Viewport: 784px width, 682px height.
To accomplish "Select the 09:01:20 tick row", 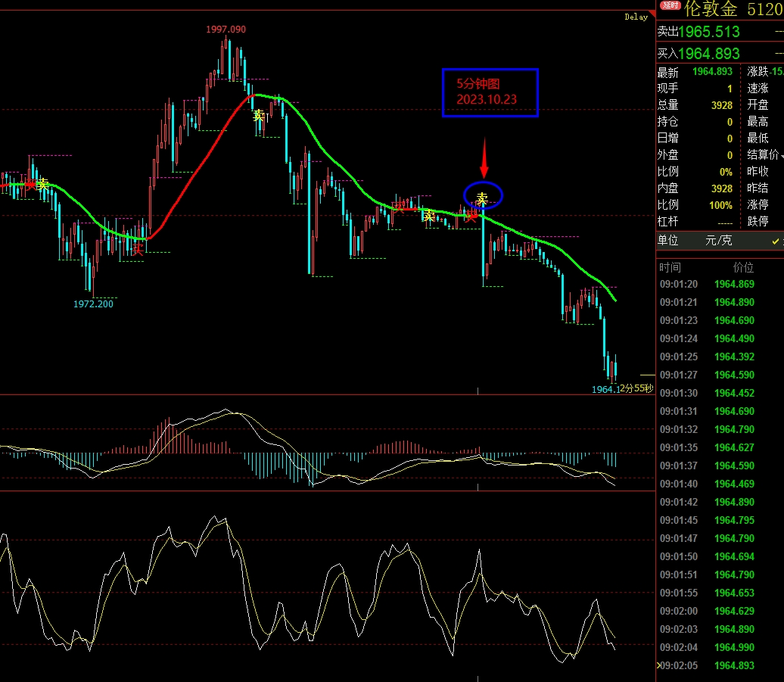I will click(x=720, y=284).
